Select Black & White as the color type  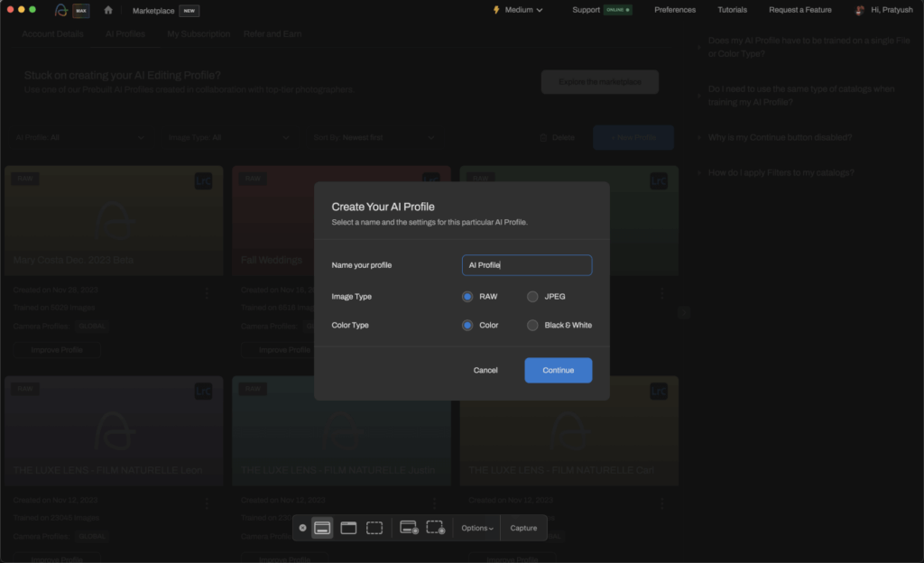(531, 325)
